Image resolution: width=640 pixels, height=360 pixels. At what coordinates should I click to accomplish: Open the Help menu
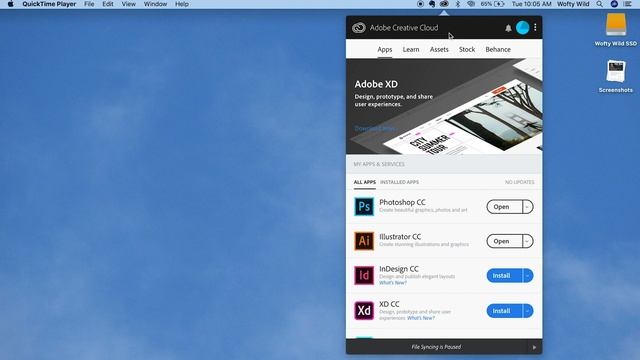[182, 4]
